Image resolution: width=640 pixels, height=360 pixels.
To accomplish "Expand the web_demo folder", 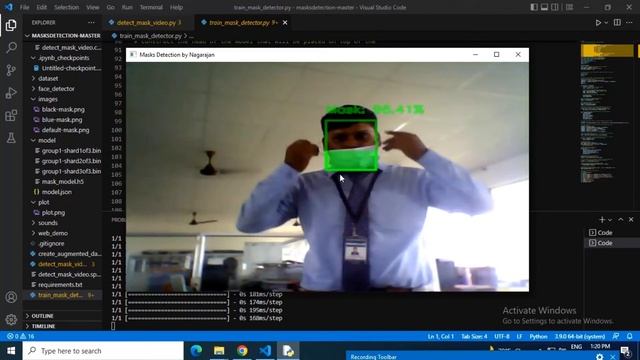I will (x=62, y=233).
